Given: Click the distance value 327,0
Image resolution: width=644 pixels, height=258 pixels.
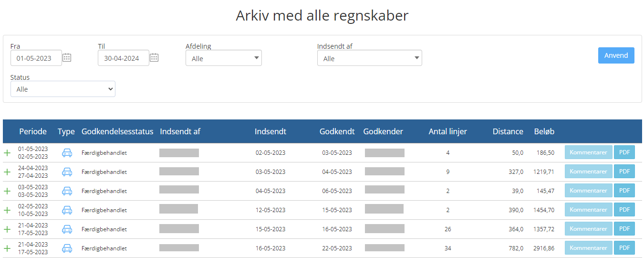Looking at the screenshot, I should (516, 172).
